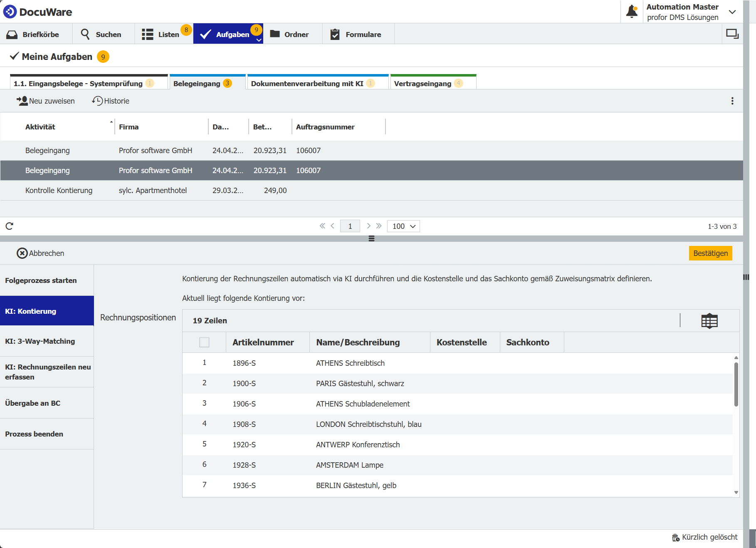
Task: Open the Automation Master account dropdown
Action: point(733,12)
